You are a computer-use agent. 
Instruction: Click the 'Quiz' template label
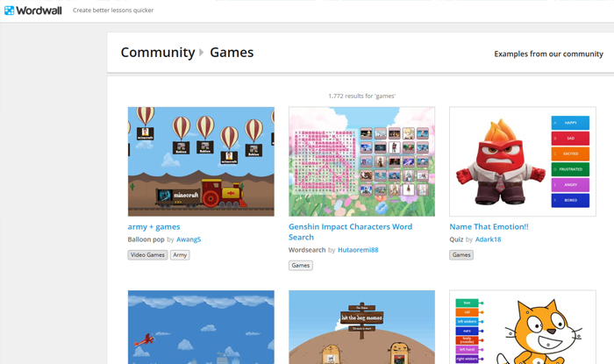[456, 239]
